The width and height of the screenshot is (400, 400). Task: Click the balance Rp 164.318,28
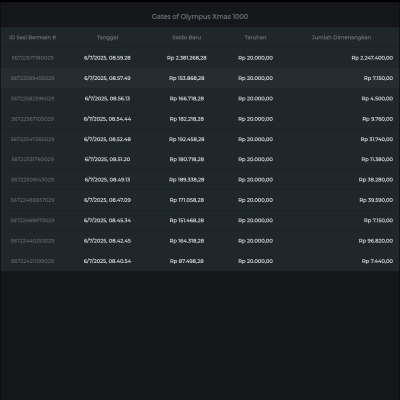click(187, 241)
